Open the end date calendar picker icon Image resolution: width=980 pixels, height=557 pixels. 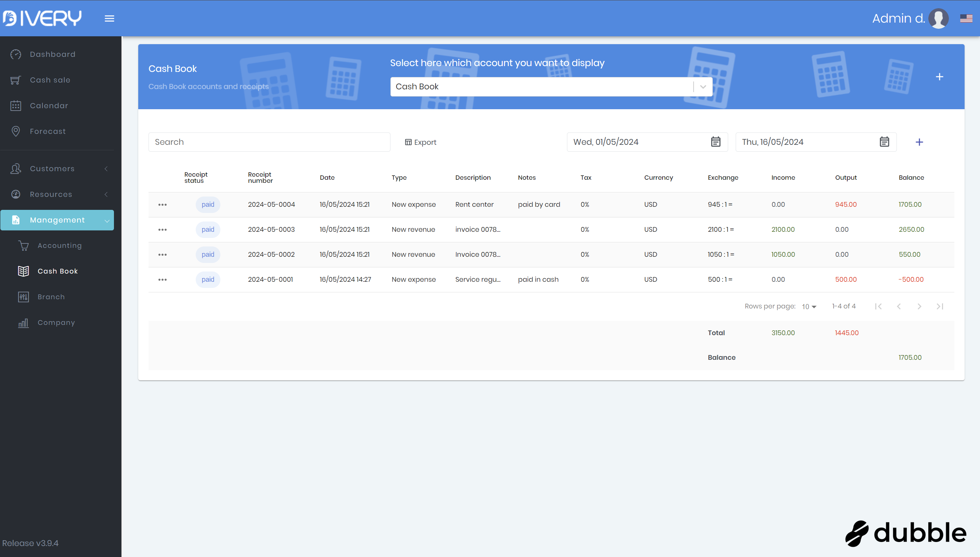pyautogui.click(x=884, y=142)
